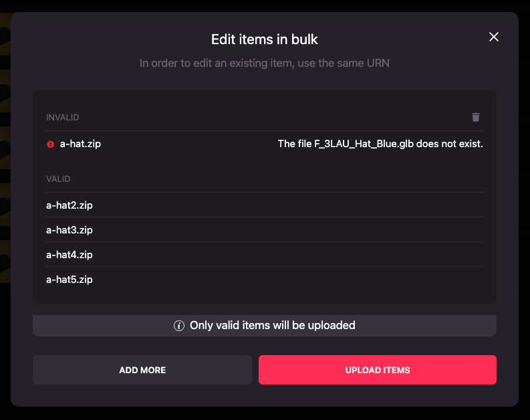This screenshot has width=530, height=420.
Task: Click the Valid section header
Action: 58,179
